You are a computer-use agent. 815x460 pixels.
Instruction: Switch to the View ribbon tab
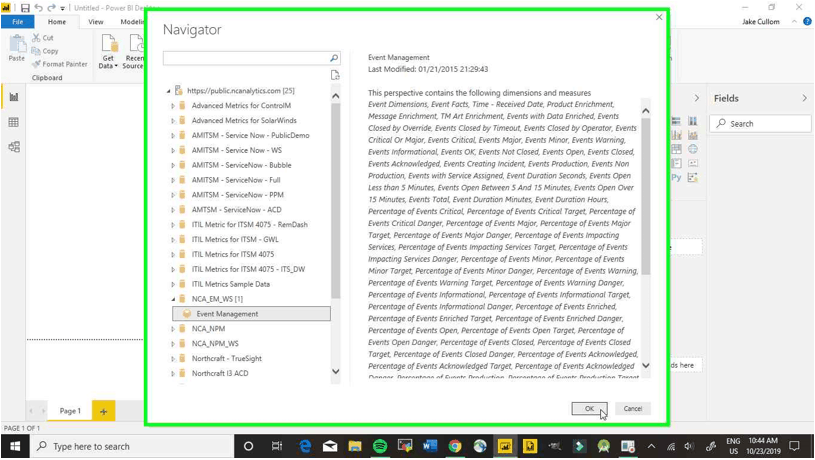click(96, 22)
